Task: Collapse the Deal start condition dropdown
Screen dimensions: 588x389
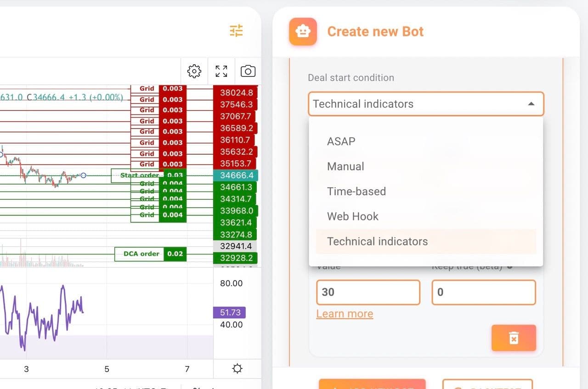Action: pyautogui.click(x=531, y=104)
